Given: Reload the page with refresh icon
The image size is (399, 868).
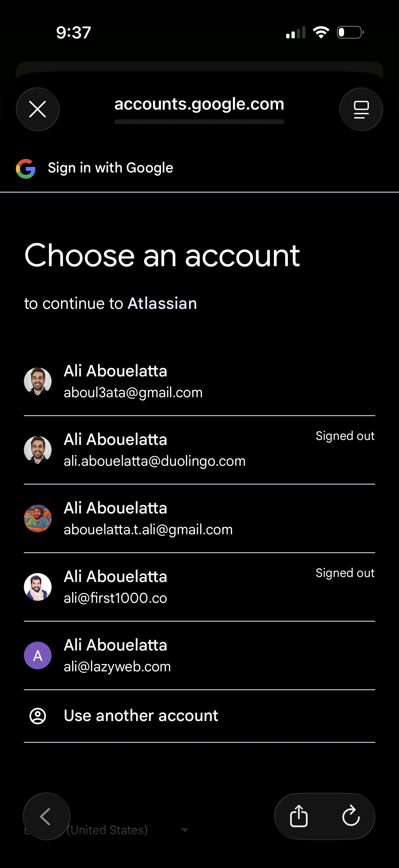Looking at the screenshot, I should point(350,816).
